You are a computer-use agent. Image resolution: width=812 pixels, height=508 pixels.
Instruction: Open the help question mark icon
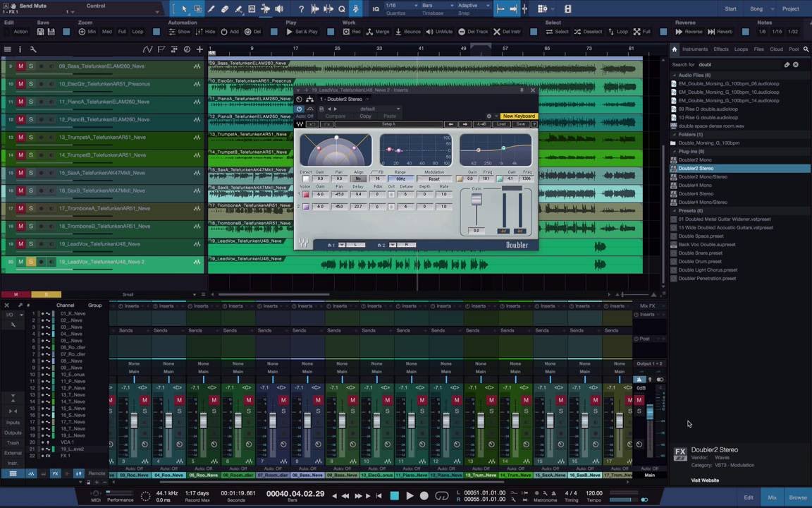301,8
